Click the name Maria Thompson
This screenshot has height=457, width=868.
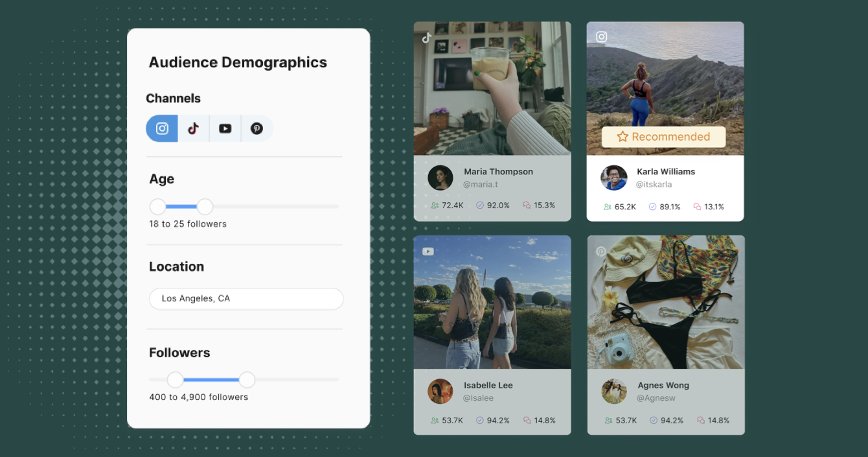[498, 172]
